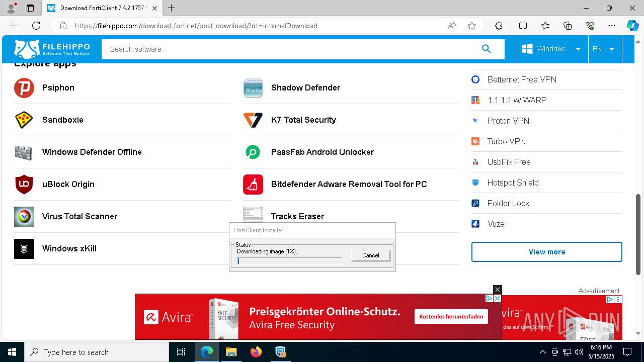
Task: Open K7 Total Security icon
Action: [x=253, y=120]
